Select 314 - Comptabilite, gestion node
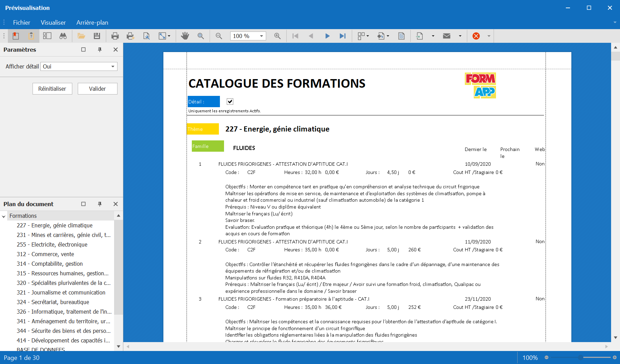 pos(50,264)
